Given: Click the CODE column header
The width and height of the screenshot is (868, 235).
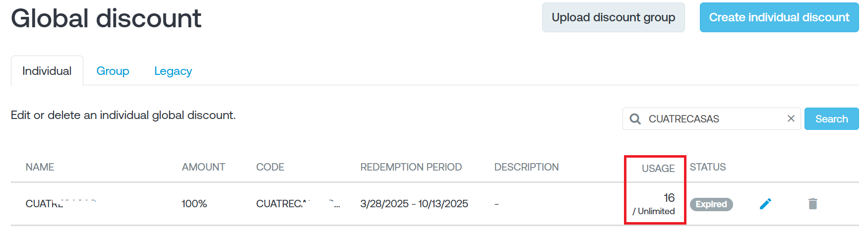Looking at the screenshot, I should [270, 167].
